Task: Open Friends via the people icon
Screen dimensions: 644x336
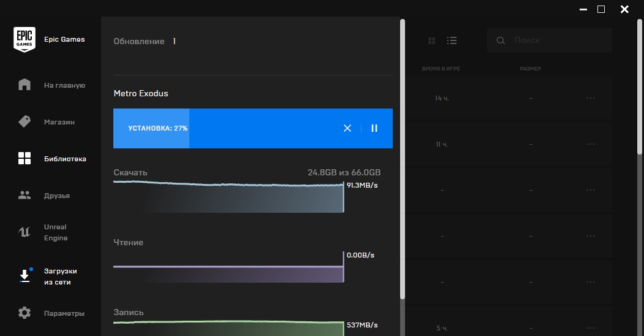Action: (25, 196)
